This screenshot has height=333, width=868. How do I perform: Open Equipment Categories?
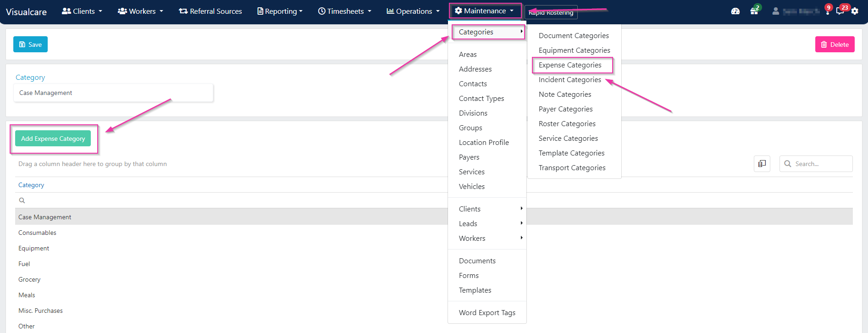coord(574,50)
